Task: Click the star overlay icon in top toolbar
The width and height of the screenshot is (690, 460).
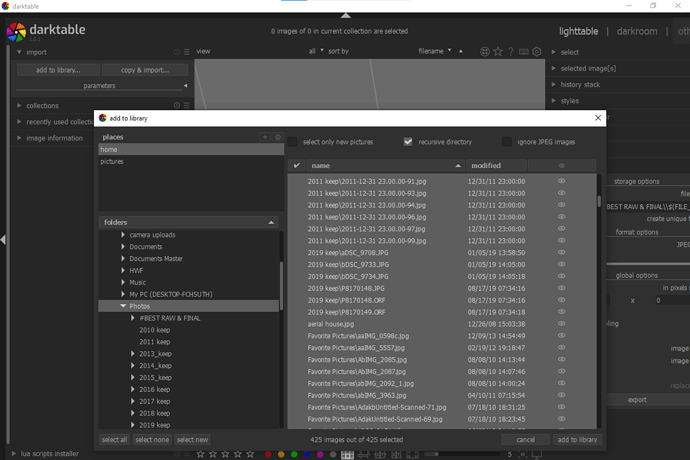Action: click(x=498, y=51)
